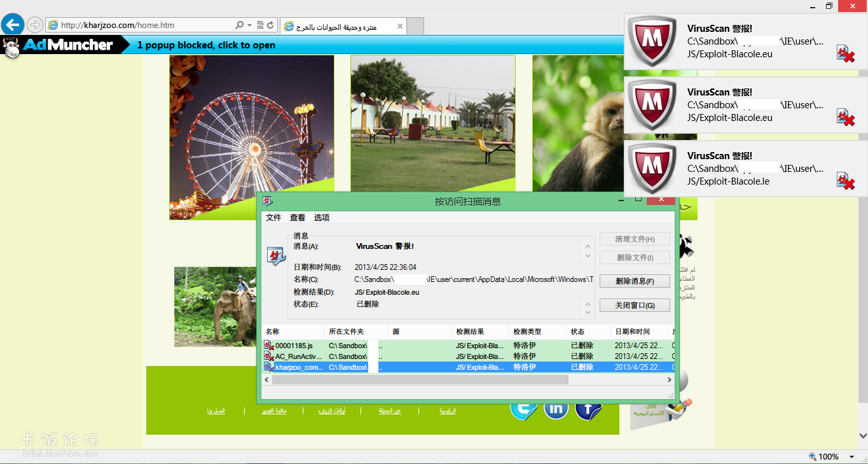Image resolution: width=868 pixels, height=464 pixels.
Task: Click up arrow beside the VirusScan message line
Action: 588,247
